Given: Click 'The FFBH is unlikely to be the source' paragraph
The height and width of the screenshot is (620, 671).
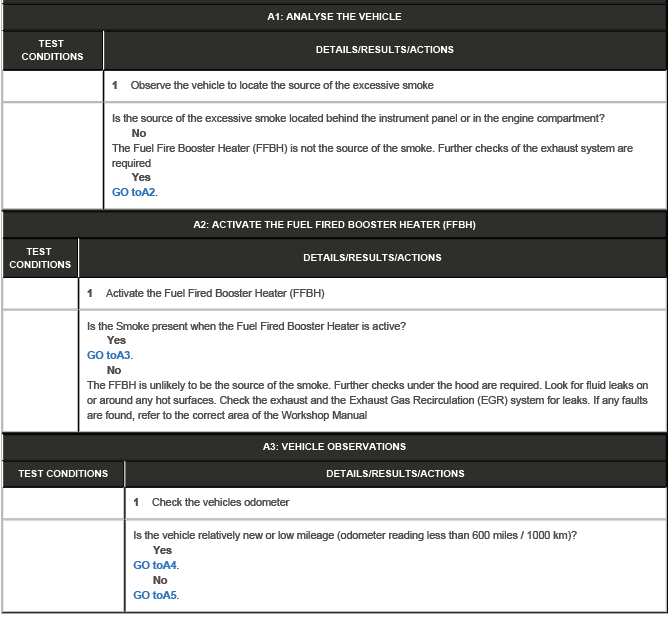Looking at the screenshot, I should pyautogui.click(x=367, y=400).
